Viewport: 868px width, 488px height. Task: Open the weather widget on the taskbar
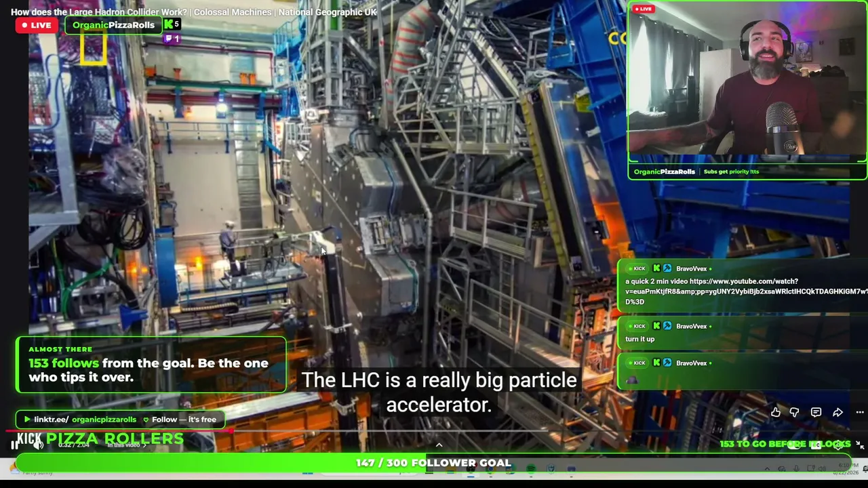click(x=34, y=470)
